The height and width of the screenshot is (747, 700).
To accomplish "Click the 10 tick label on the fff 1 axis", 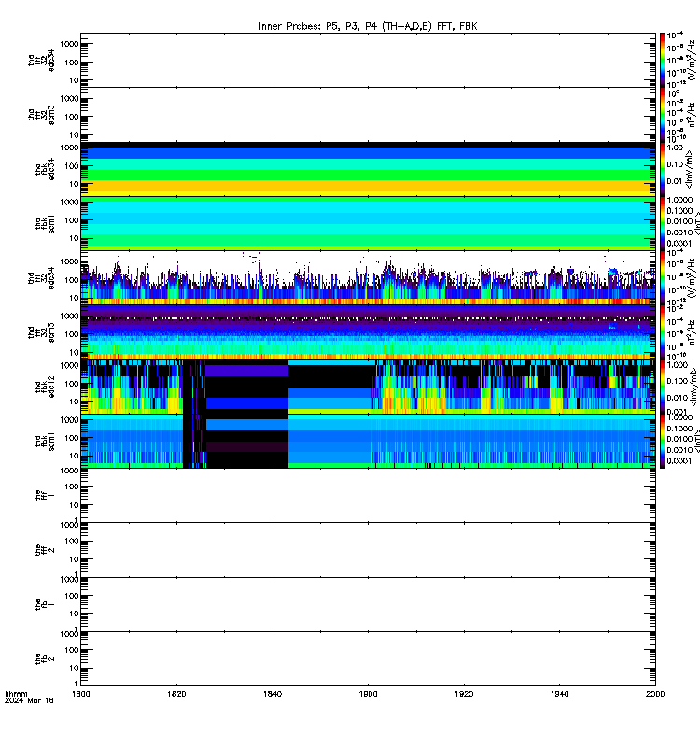I will point(75,505).
